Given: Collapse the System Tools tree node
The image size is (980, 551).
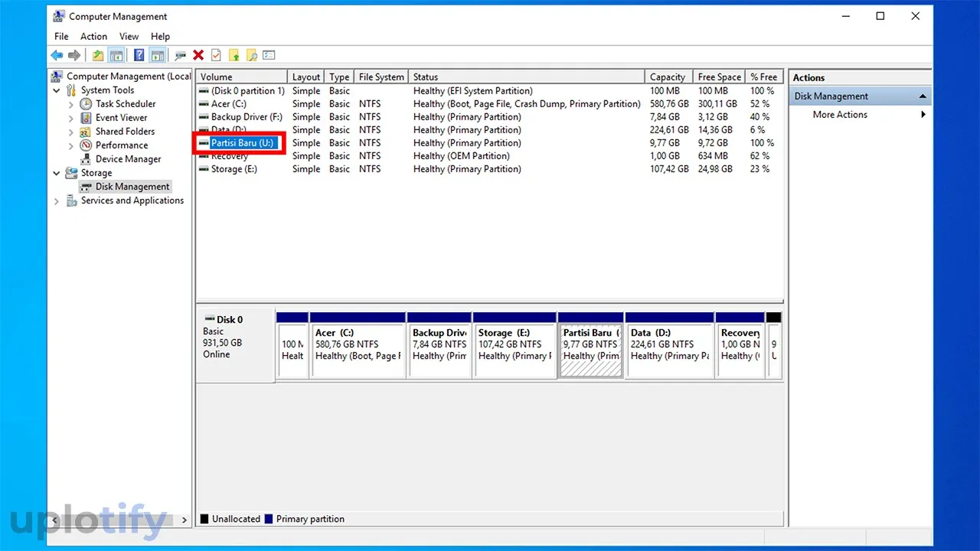Looking at the screenshot, I should [57, 90].
